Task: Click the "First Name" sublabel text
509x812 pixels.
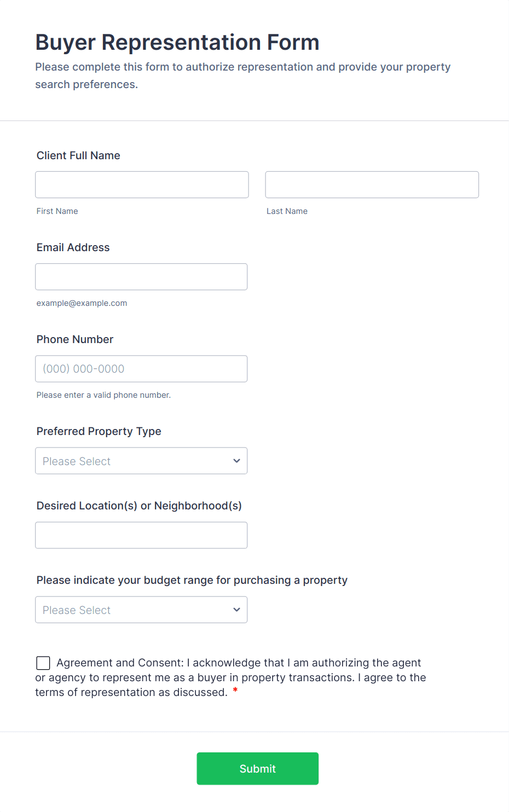Action: tap(57, 211)
